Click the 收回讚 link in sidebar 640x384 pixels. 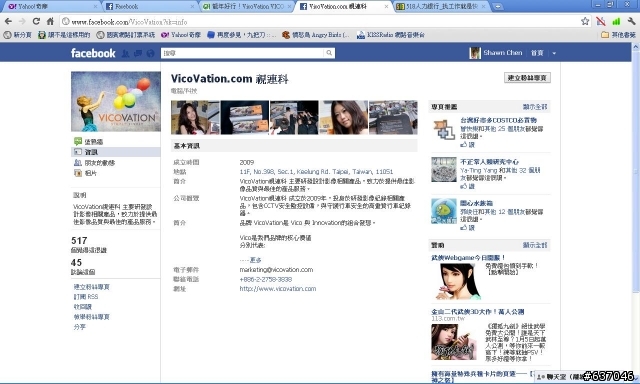click(x=82, y=306)
